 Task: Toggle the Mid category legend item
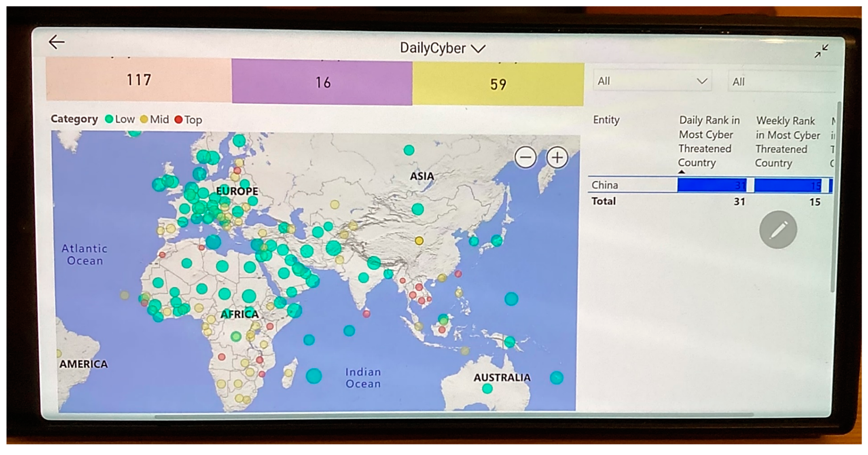(155, 119)
